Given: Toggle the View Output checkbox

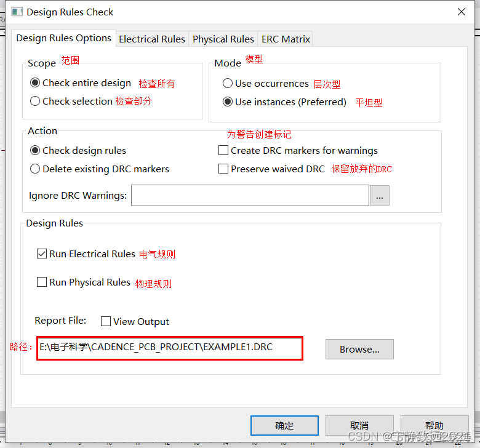Looking at the screenshot, I should point(106,321).
